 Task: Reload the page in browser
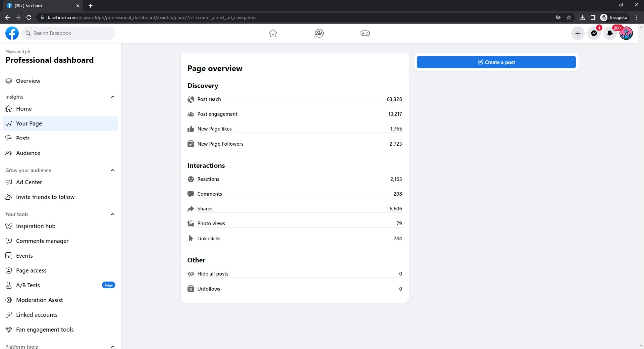pyautogui.click(x=29, y=17)
